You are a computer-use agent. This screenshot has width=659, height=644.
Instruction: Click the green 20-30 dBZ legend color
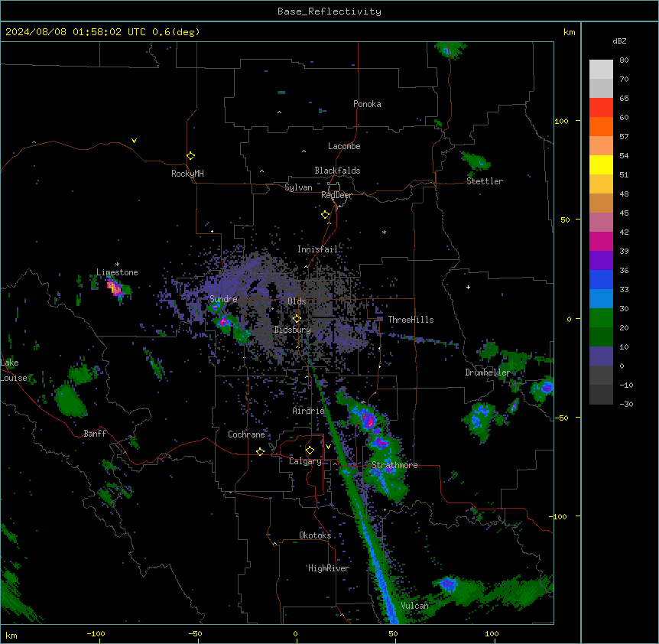(601, 318)
